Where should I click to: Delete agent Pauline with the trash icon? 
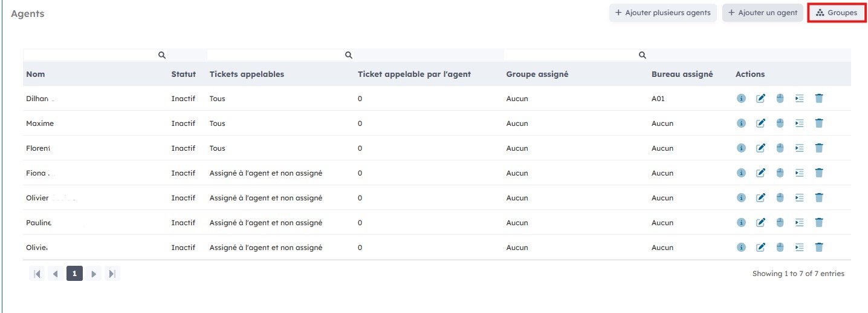pyautogui.click(x=819, y=223)
